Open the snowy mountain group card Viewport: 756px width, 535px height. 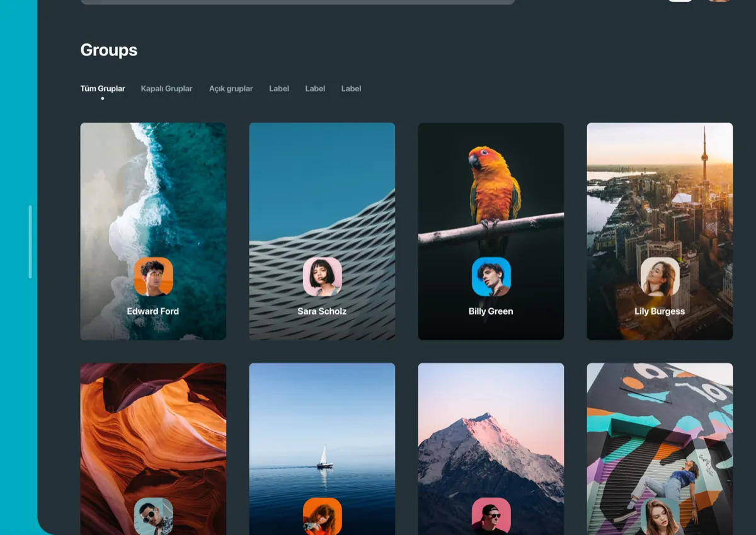click(x=491, y=422)
